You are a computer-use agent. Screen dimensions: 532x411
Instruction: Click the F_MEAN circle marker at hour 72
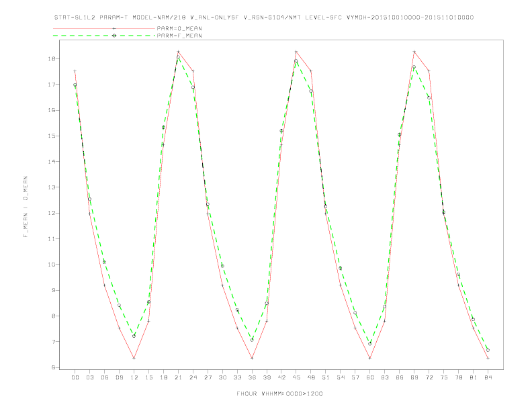coord(429,97)
